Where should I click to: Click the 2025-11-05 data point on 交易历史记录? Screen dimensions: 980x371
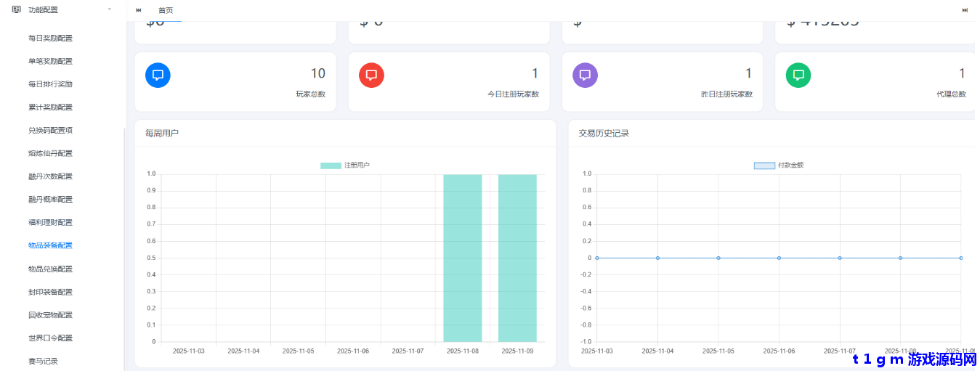(x=718, y=258)
